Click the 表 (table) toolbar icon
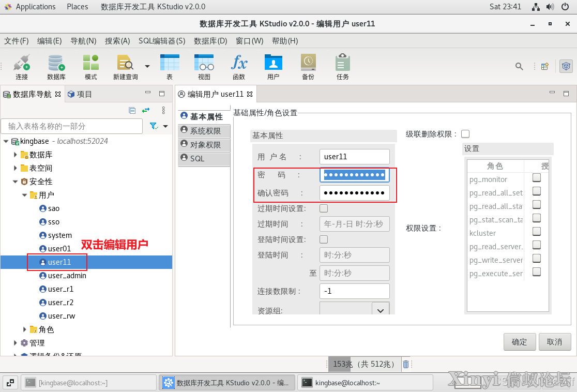Image resolution: width=577 pixels, height=392 pixels. (170, 67)
